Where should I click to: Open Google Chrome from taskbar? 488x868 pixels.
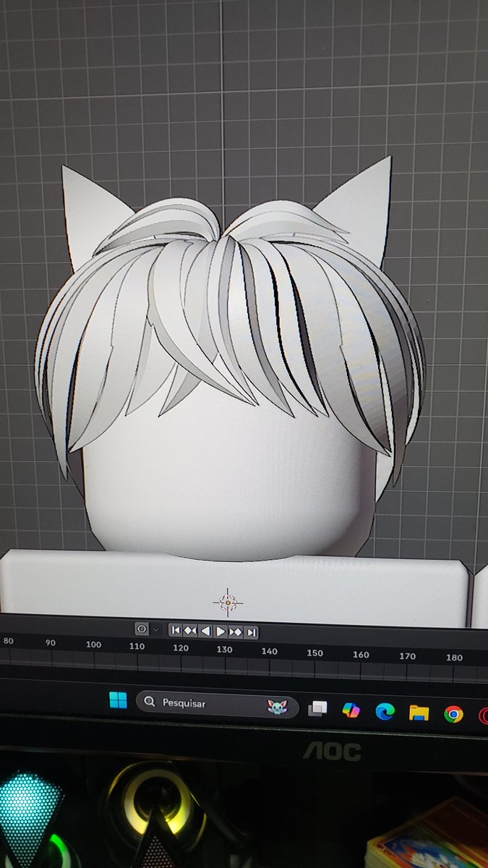click(453, 715)
